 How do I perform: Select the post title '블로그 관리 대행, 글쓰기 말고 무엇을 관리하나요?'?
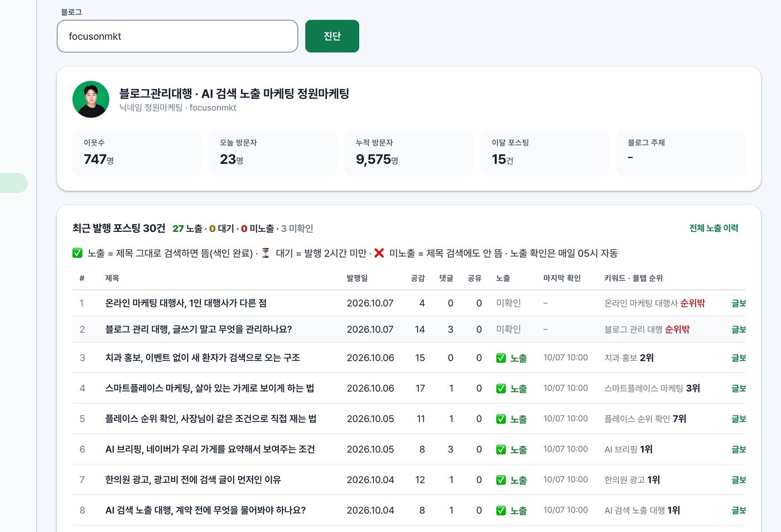coord(199,330)
